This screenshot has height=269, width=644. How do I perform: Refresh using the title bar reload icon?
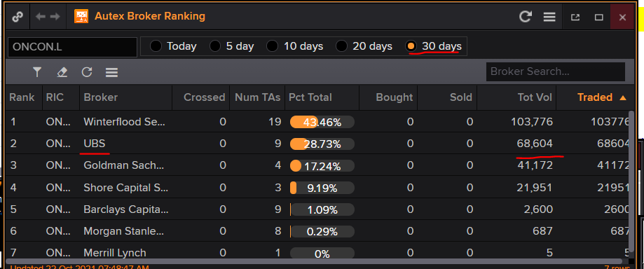click(x=526, y=17)
